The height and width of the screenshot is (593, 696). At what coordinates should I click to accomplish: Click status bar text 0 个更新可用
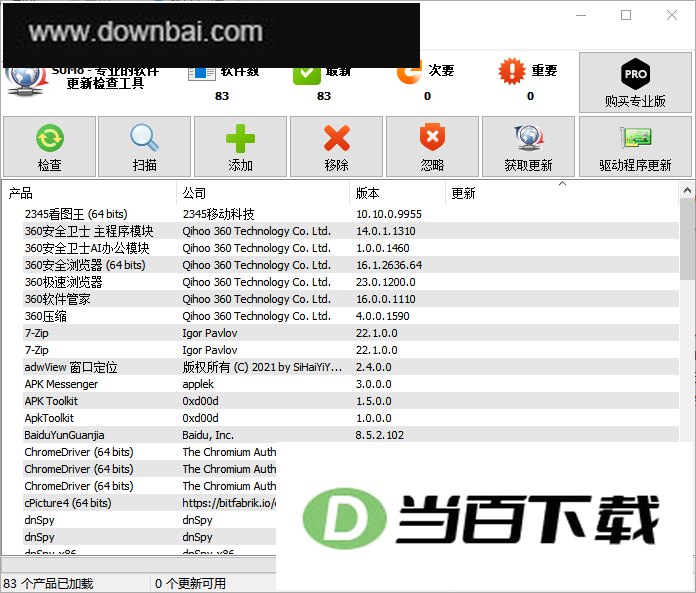click(190, 583)
